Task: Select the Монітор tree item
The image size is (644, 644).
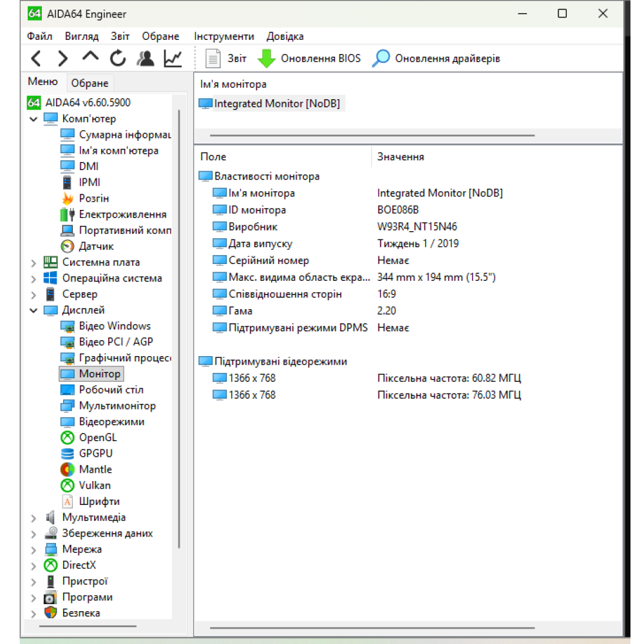Action: (91, 374)
